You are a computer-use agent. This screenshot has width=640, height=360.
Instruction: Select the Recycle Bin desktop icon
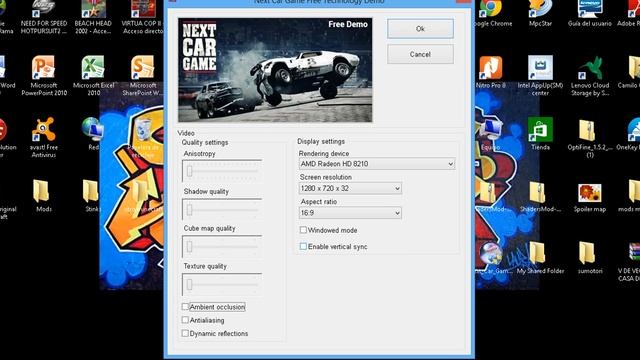click(x=143, y=138)
